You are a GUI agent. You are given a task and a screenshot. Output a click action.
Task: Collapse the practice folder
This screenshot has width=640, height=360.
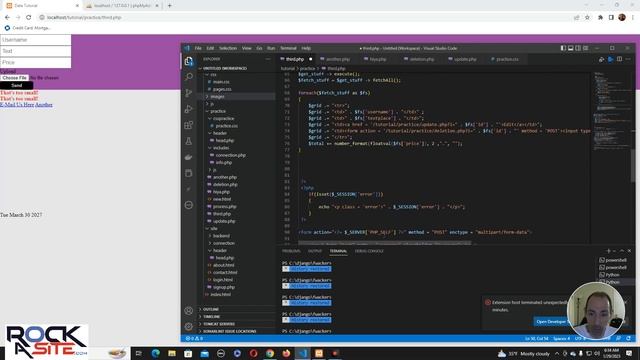tap(218, 111)
